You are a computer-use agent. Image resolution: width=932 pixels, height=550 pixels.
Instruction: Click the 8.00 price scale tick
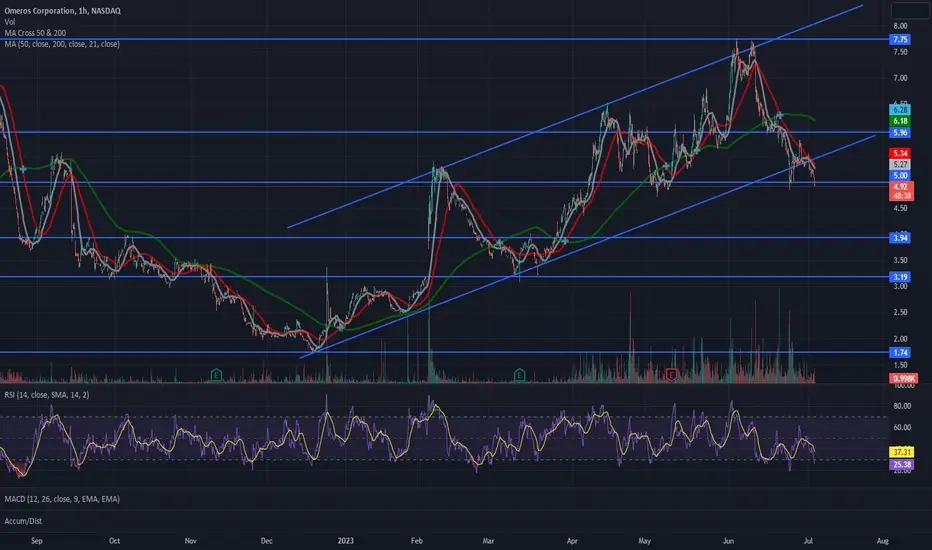click(x=900, y=26)
